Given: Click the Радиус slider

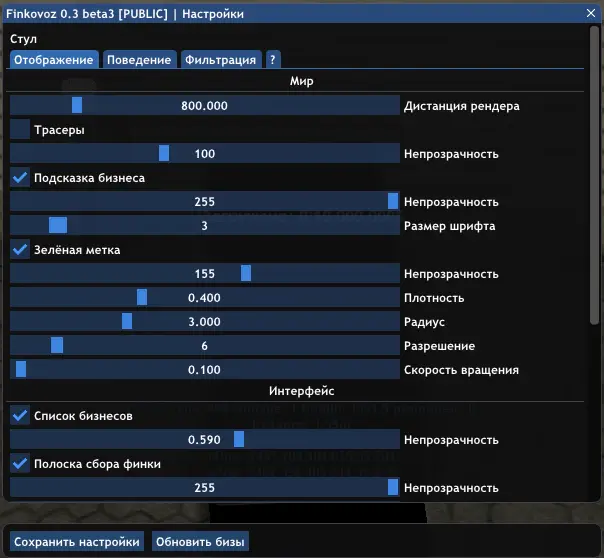Looking at the screenshot, I should click(204, 322).
